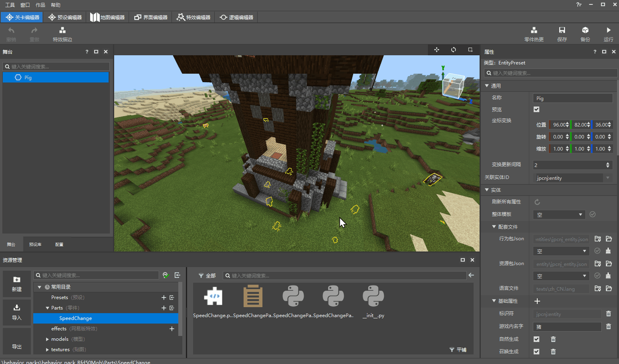Open the 整体模板 dropdown
Image resolution: width=619 pixels, height=364 pixels.
click(559, 215)
